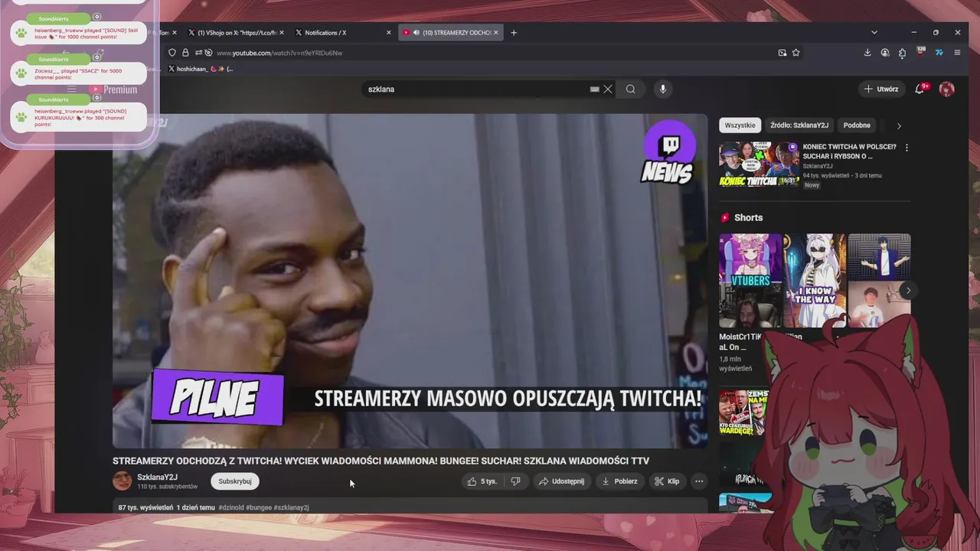Click the Pobierz download button
980x551 pixels.
[x=619, y=481]
